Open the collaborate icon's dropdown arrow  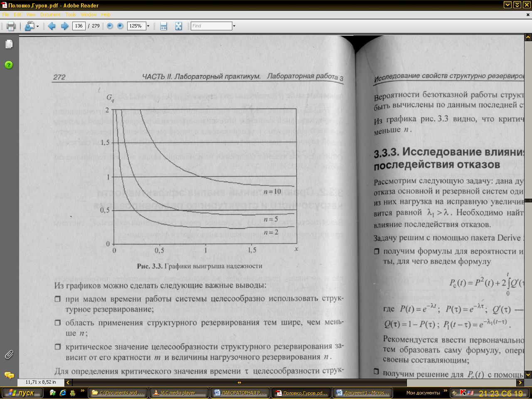(x=37, y=26)
